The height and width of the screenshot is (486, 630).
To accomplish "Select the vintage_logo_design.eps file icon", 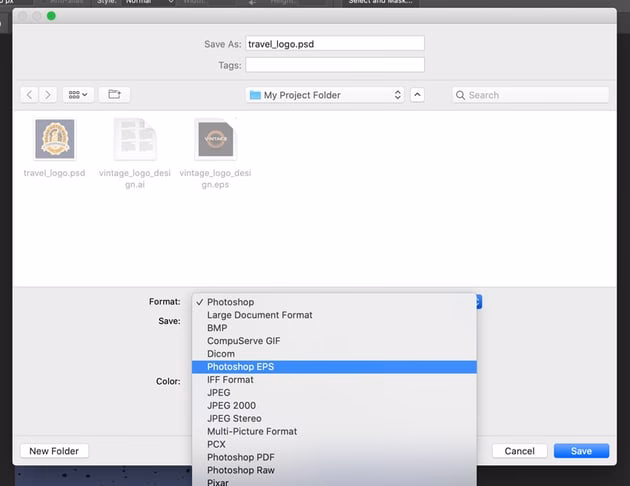I will pyautogui.click(x=215, y=139).
